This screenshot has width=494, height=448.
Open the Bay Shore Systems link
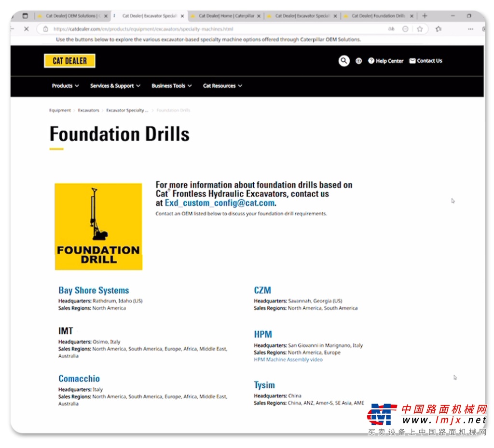[x=94, y=290]
